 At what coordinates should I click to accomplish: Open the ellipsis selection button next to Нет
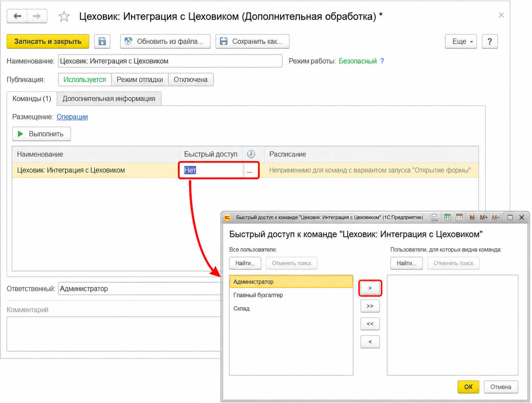(x=250, y=170)
